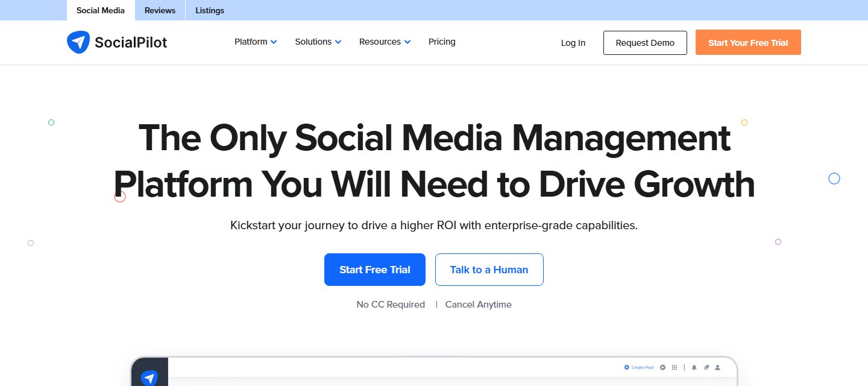Click the Talk to a Human button
868x386 pixels.
tap(489, 270)
